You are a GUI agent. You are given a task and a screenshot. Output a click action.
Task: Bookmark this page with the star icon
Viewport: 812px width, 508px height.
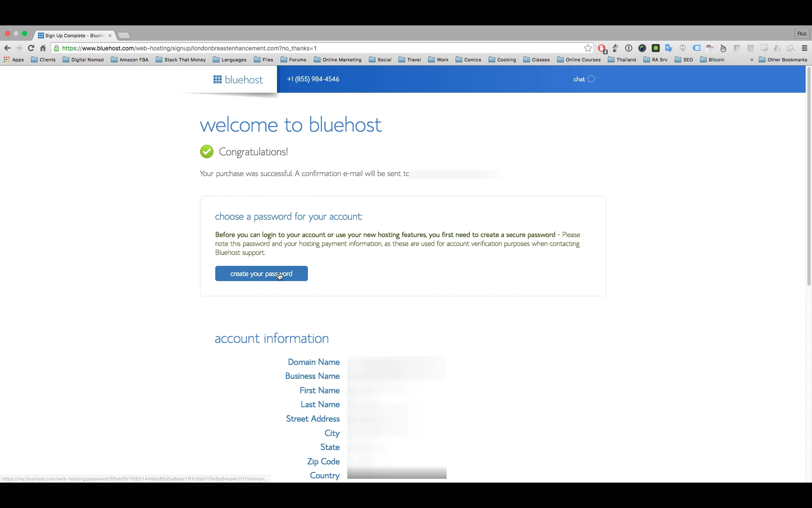[588, 48]
